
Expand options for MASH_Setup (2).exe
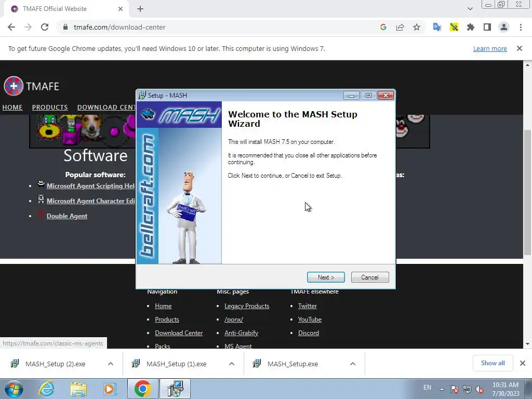pos(111,364)
